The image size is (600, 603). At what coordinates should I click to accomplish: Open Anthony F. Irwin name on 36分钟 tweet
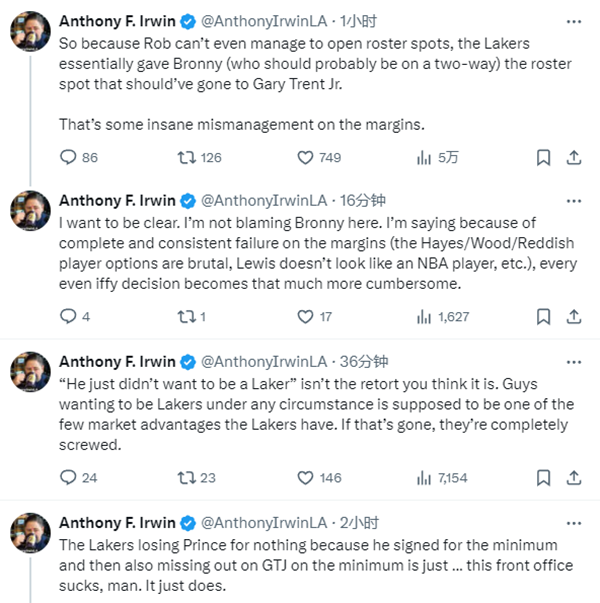click(x=116, y=361)
